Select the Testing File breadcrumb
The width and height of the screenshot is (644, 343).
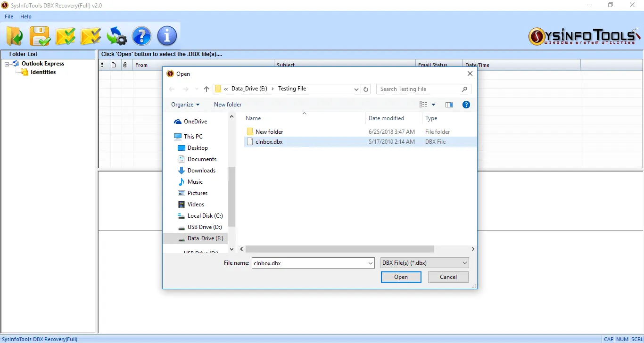[292, 89]
